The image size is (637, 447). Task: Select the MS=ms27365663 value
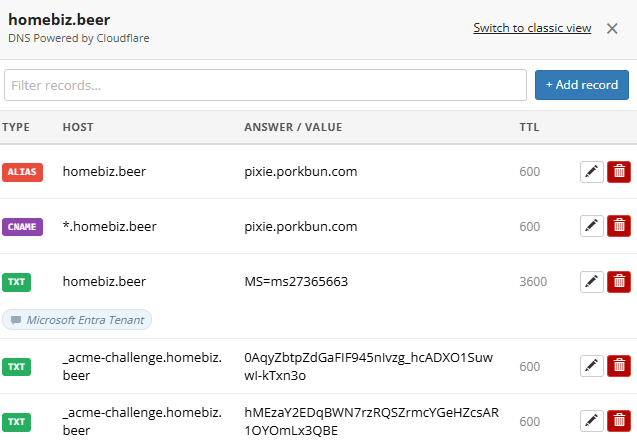pos(296,282)
